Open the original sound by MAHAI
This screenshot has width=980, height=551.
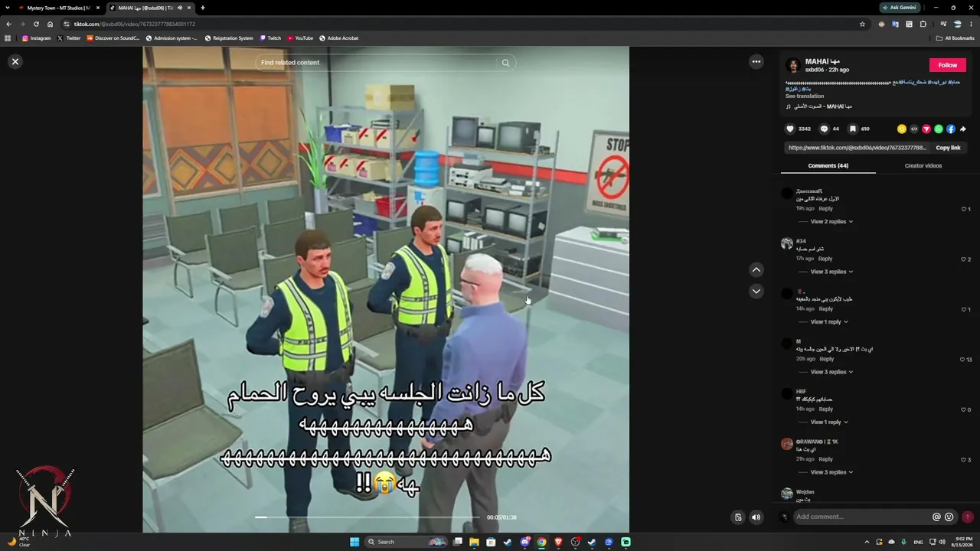[x=819, y=106]
